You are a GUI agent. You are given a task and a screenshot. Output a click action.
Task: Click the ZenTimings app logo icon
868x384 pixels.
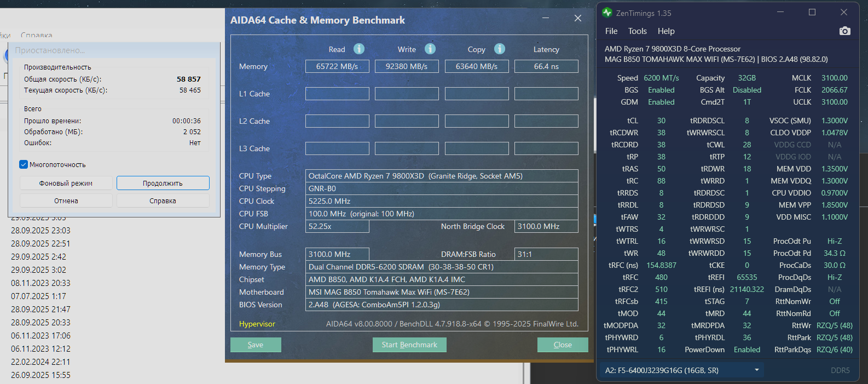coord(607,13)
